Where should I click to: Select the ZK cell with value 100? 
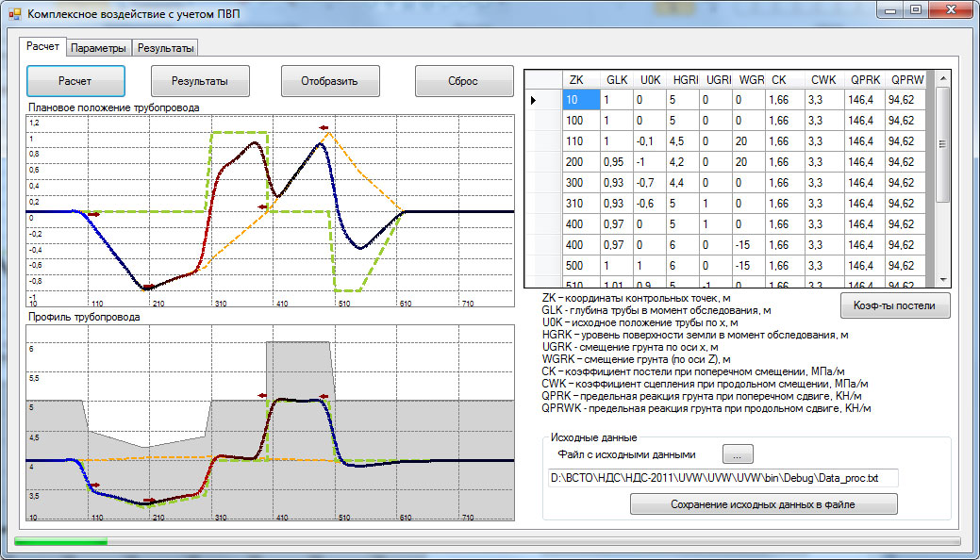coord(581,121)
